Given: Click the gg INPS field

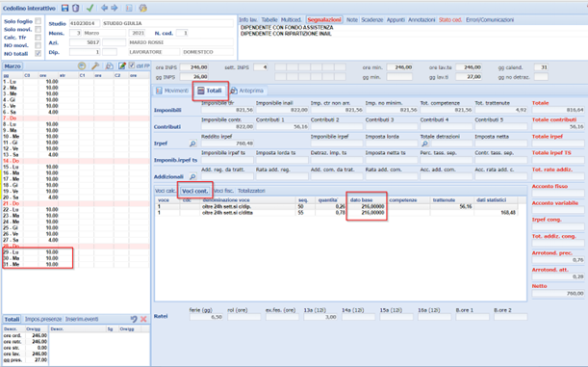Looking at the screenshot, I should pos(193,76).
